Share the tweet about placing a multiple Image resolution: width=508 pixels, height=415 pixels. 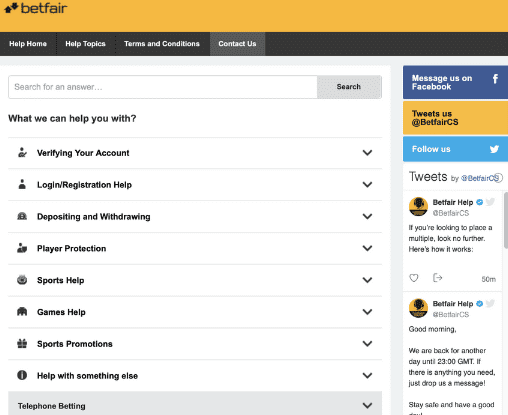[x=437, y=277]
